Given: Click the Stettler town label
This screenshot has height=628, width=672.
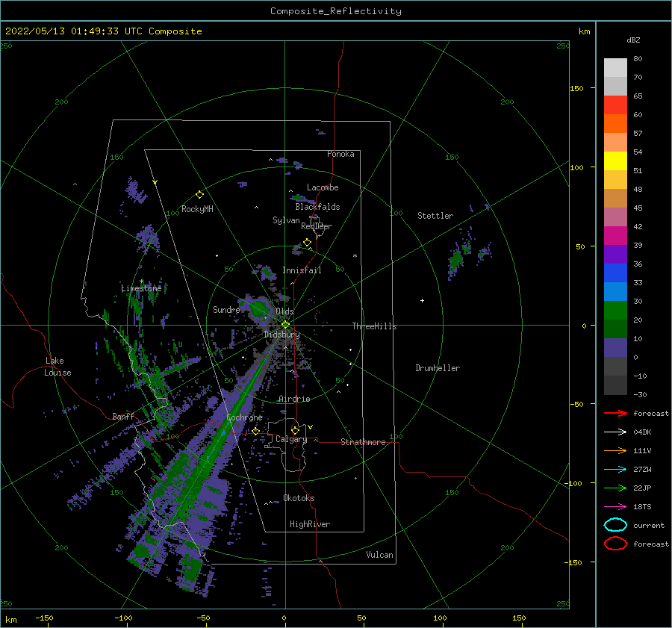Looking at the screenshot, I should [435, 216].
